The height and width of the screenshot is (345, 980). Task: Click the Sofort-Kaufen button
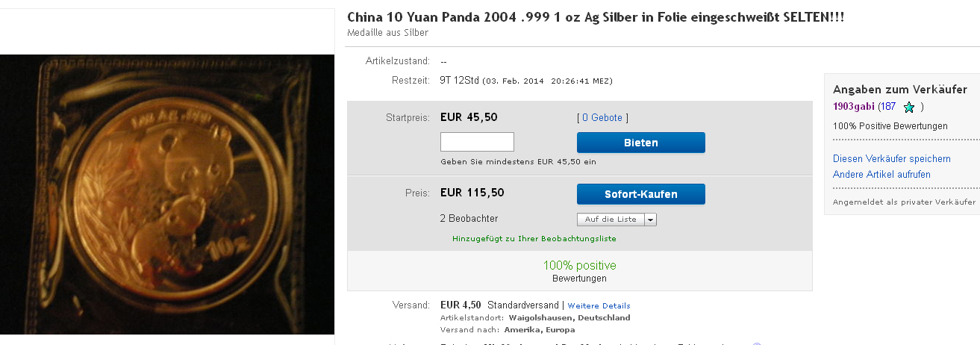[x=640, y=194]
